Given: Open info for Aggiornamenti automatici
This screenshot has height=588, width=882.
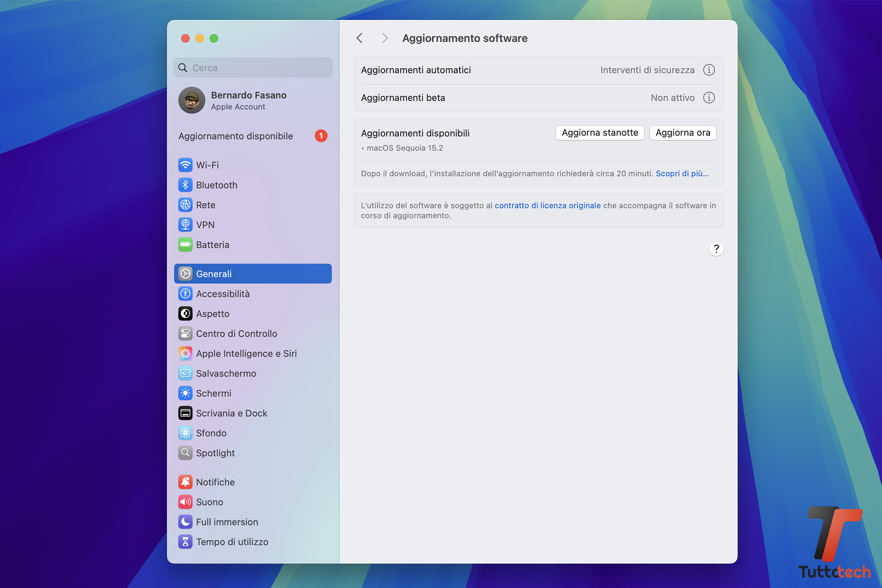Looking at the screenshot, I should tap(709, 70).
